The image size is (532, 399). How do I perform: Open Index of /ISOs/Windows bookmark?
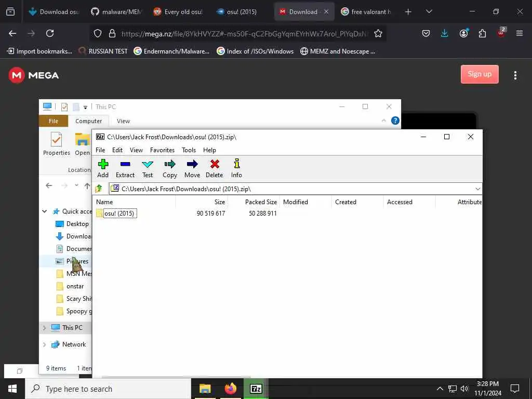pos(255,51)
